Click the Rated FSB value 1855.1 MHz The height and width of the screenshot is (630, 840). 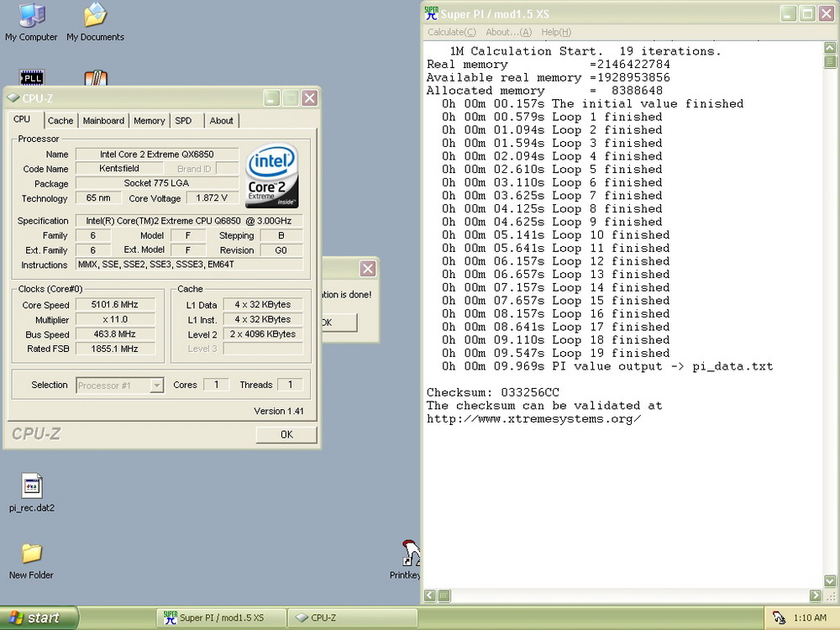click(x=115, y=349)
